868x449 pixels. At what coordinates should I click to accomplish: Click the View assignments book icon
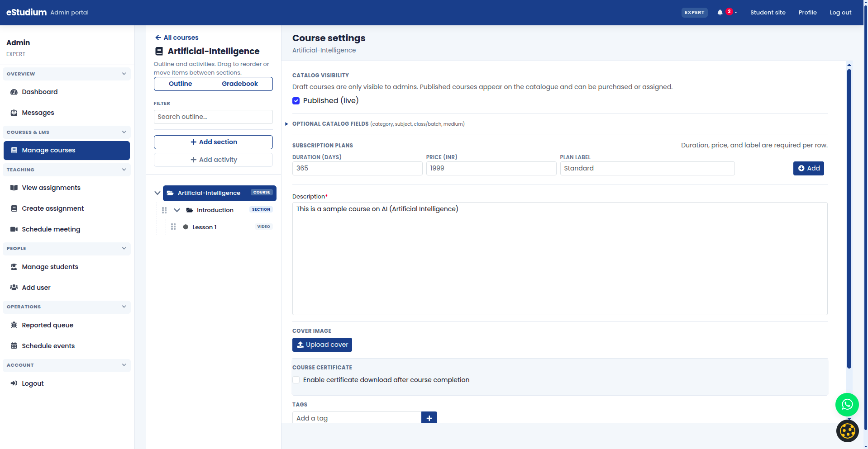click(14, 188)
